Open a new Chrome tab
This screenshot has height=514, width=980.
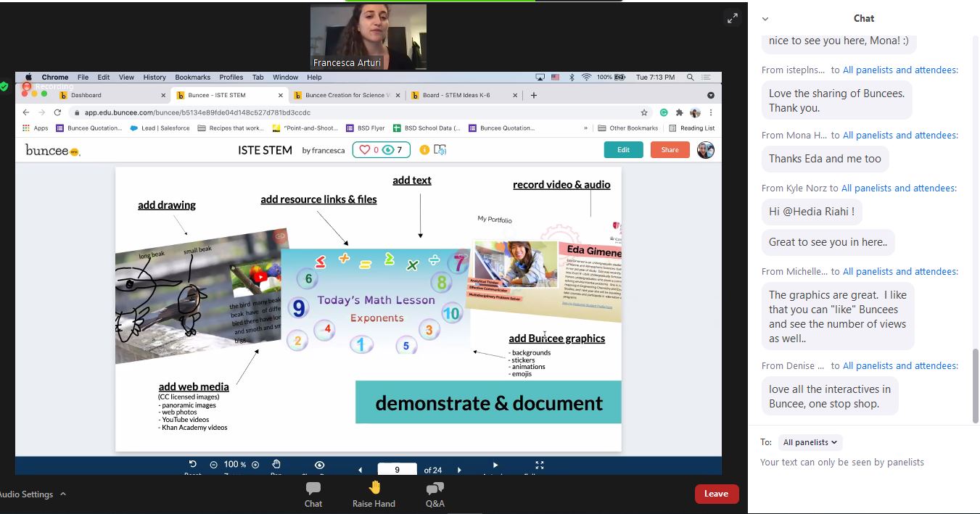coord(534,95)
